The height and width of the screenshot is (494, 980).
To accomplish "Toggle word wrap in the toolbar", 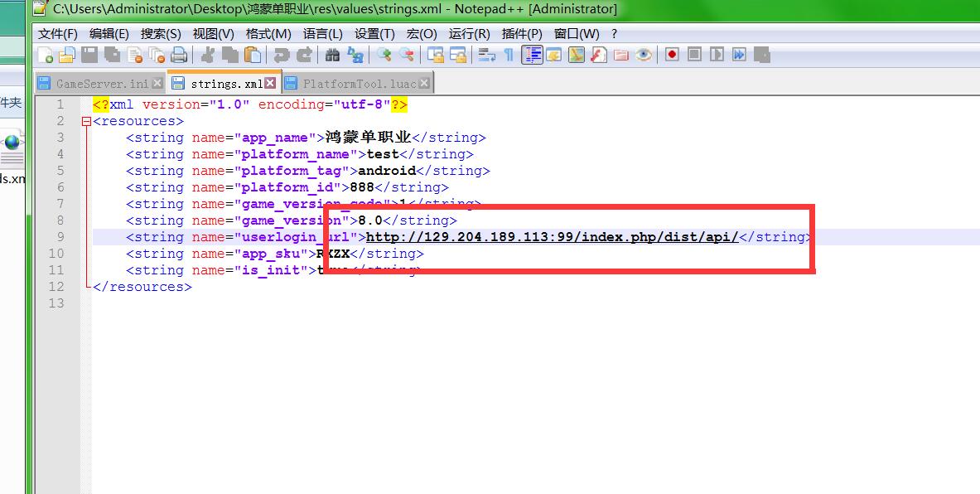I will point(487,55).
